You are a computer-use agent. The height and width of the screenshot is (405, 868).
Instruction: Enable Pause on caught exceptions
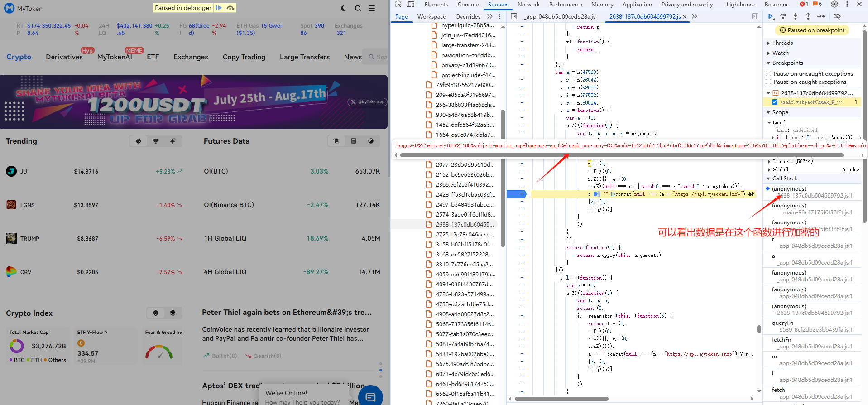click(768, 82)
